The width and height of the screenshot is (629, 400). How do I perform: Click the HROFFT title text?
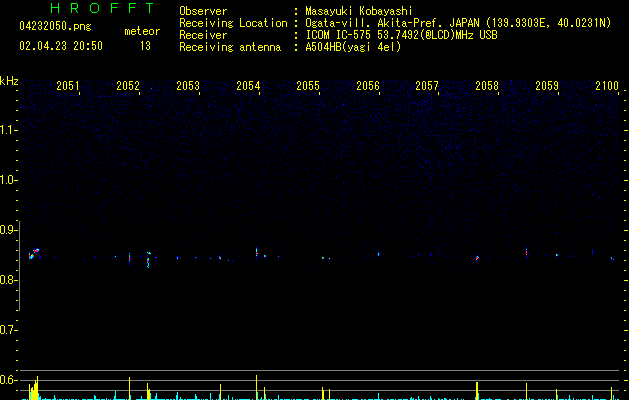[103, 8]
